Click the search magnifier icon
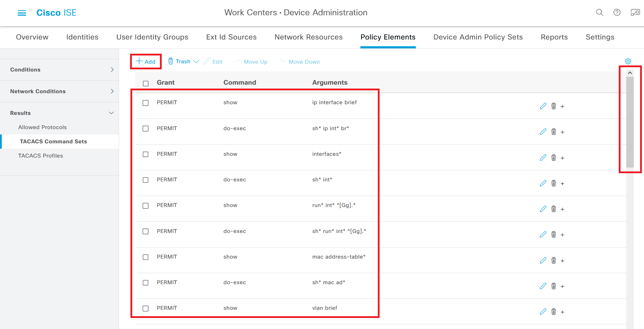Screen dimensions: 644x329 (600, 12)
